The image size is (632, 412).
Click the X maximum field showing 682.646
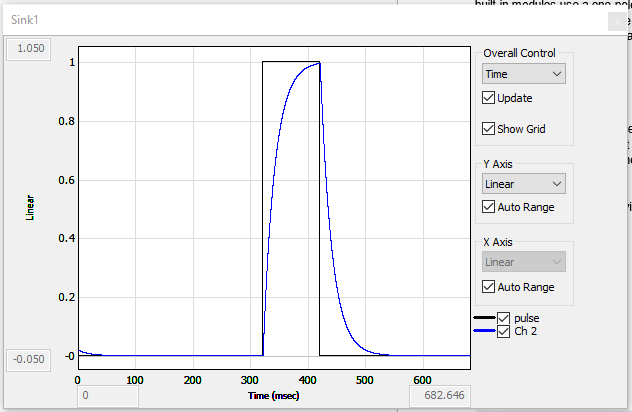(440, 397)
